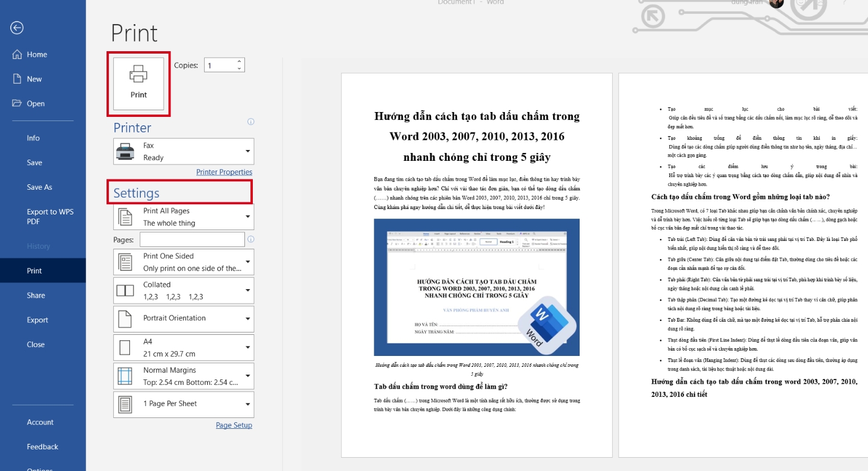Screen dimensions: 868x471
Task: Open the 1 Page Per Sheet dropdown
Action: [184, 404]
